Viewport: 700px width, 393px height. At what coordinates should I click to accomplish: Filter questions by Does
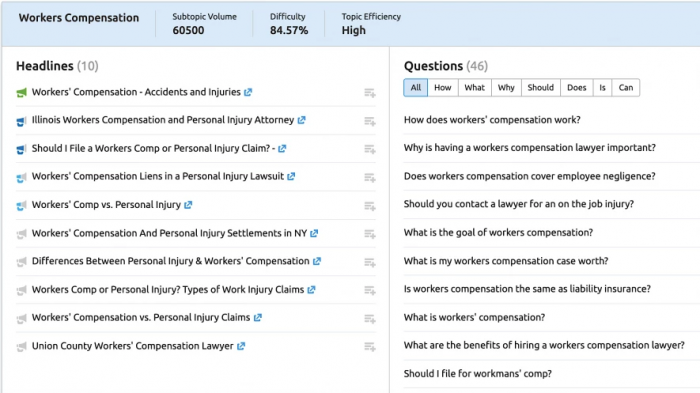pos(577,88)
